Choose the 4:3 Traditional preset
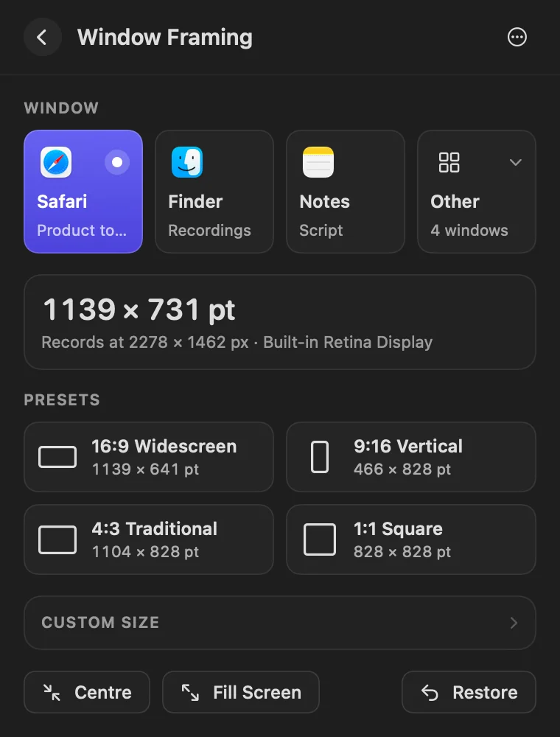The image size is (560, 737). (148, 539)
